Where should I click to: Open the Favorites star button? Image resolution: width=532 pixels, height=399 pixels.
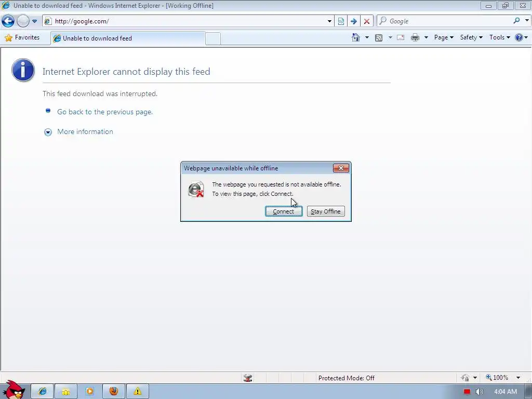point(22,37)
